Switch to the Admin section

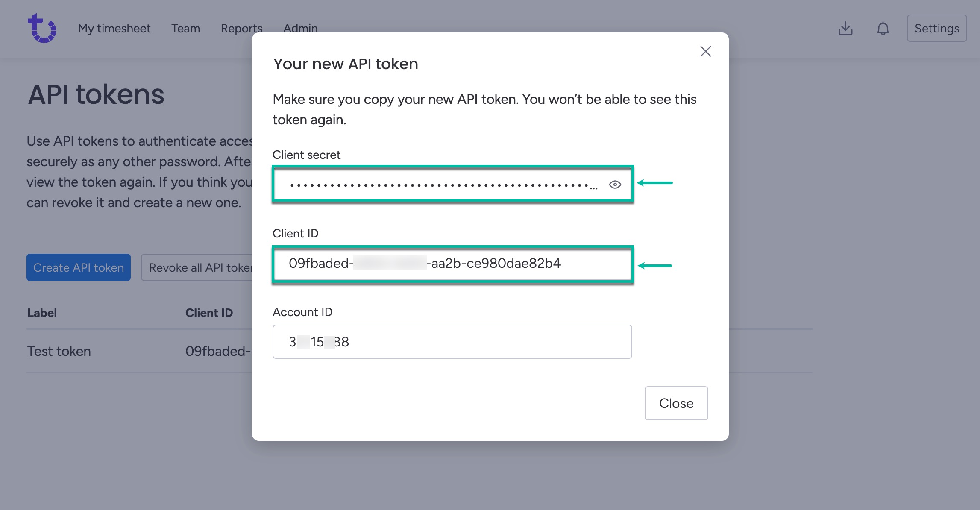click(300, 29)
